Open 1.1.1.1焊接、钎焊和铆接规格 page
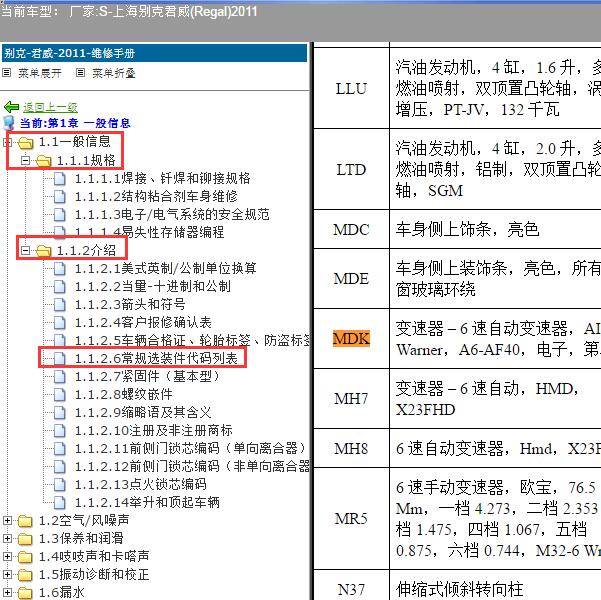The height and width of the screenshot is (600, 601). click(163, 178)
